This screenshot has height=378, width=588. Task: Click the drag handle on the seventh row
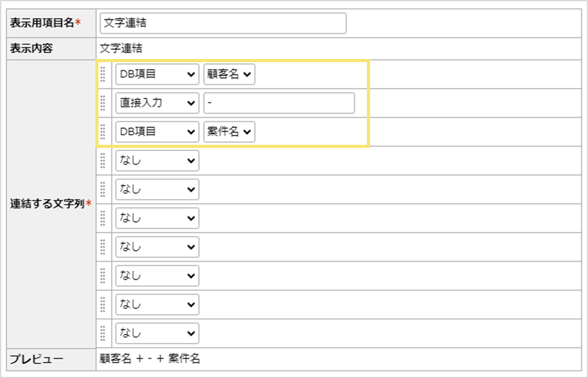pos(103,246)
